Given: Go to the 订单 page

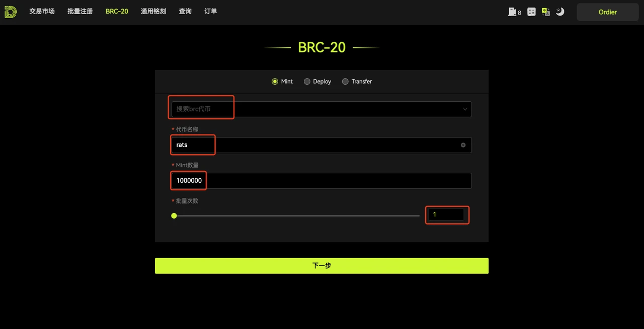Looking at the screenshot, I should tap(211, 11).
